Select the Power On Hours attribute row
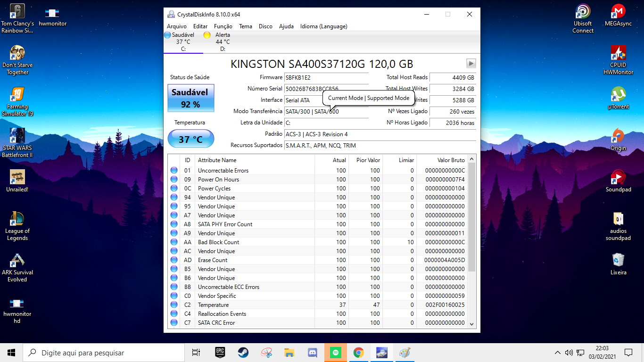Viewport: 644px width, 362px height. (x=318, y=180)
